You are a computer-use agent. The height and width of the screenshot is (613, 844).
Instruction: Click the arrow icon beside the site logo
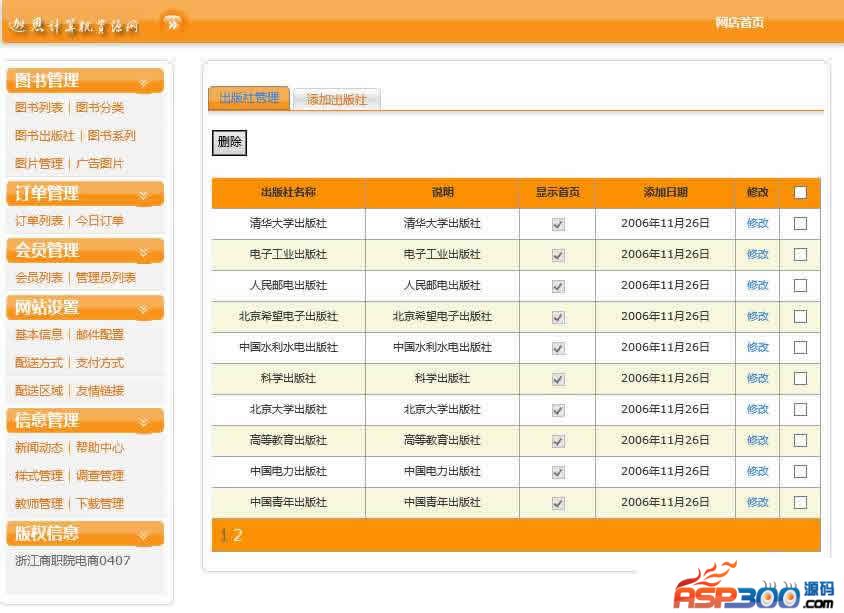(173, 22)
